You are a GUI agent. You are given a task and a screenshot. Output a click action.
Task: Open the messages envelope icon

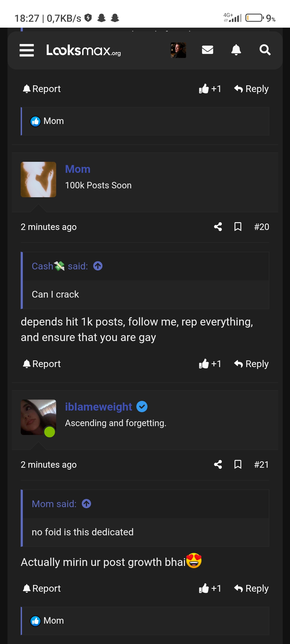pyautogui.click(x=207, y=50)
